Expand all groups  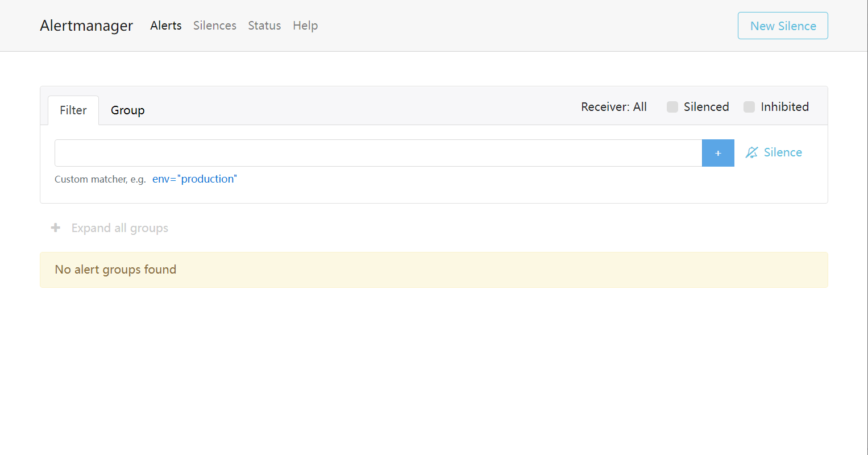tap(110, 228)
